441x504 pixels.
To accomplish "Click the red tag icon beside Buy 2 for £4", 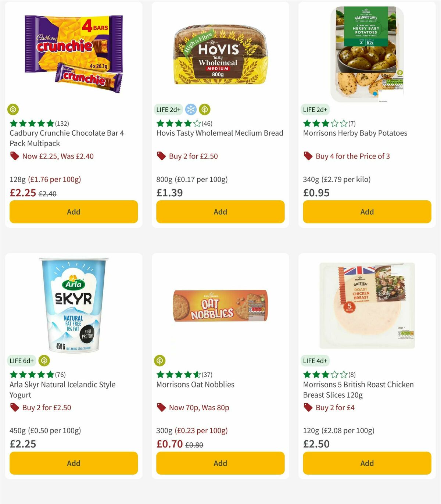I will pos(307,407).
